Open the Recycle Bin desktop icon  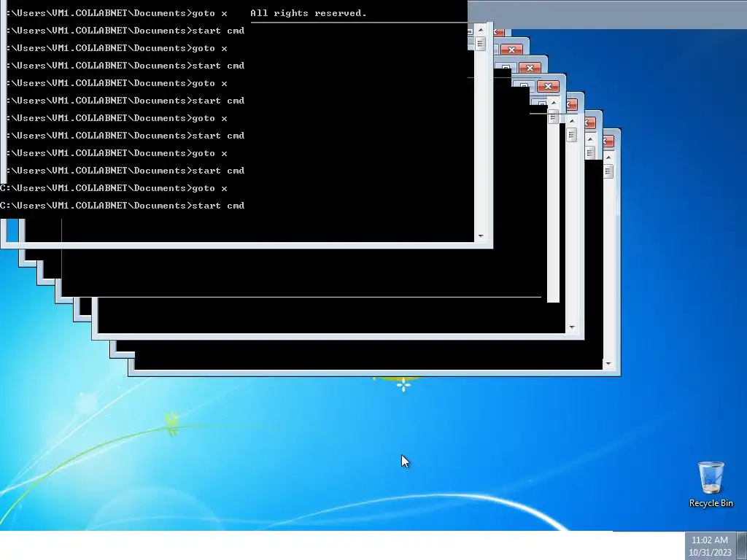tap(711, 484)
